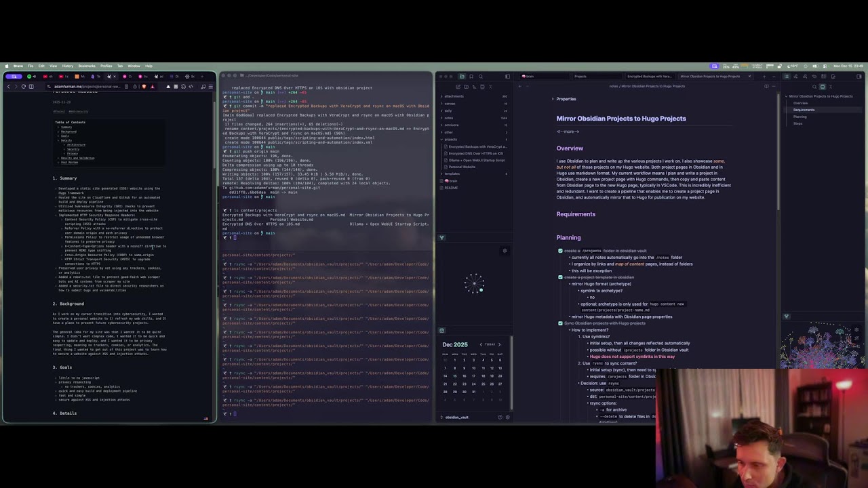
Task: Open the Bookmarks menu in the menu bar
Action: (x=87, y=66)
